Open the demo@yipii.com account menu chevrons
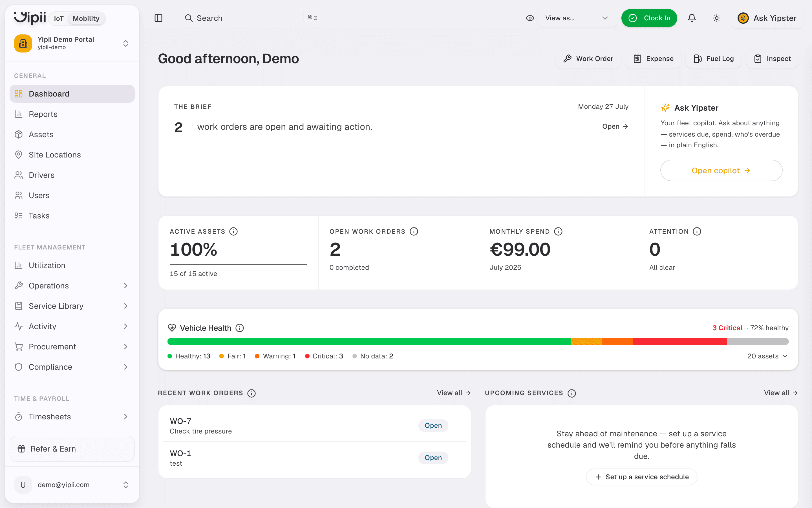The image size is (812, 508). [x=125, y=485]
